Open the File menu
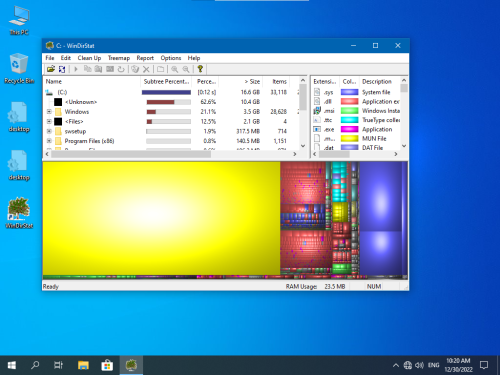The width and height of the screenshot is (500, 375). pos(50,58)
